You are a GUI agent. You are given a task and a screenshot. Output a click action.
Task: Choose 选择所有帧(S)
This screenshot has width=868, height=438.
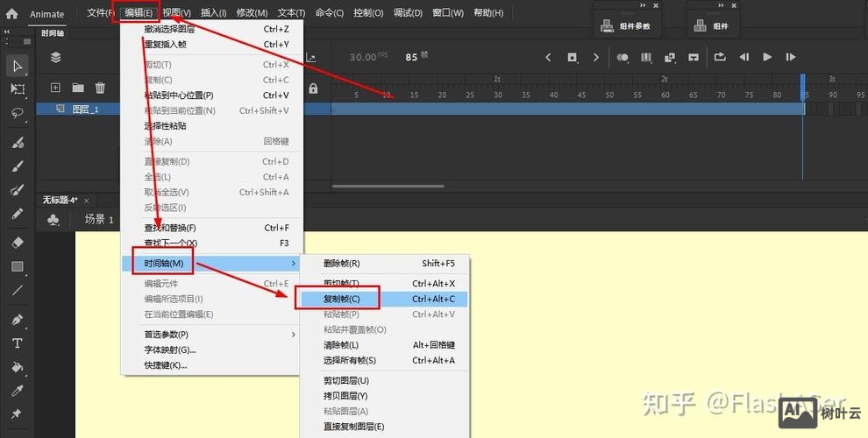(x=385, y=360)
